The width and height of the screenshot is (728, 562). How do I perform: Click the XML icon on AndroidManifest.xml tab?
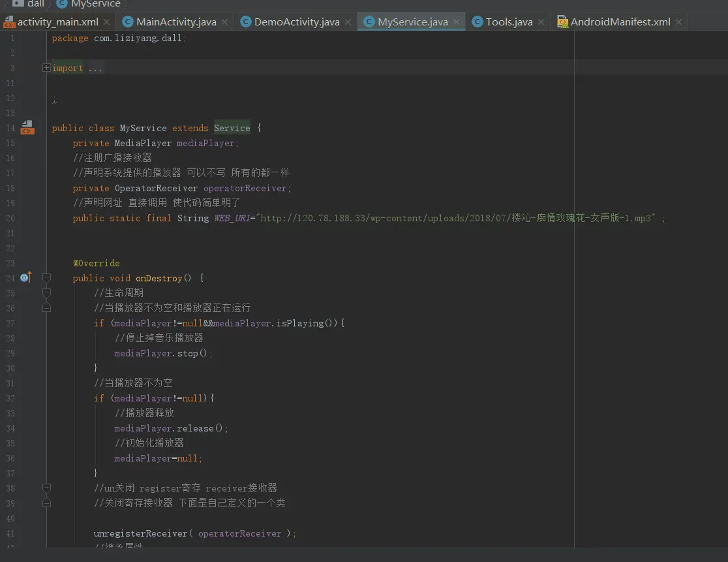pyautogui.click(x=562, y=22)
